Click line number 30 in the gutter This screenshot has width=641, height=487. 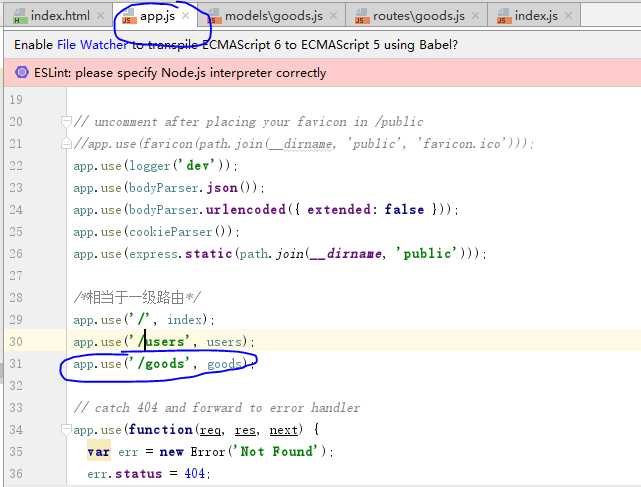click(x=16, y=341)
